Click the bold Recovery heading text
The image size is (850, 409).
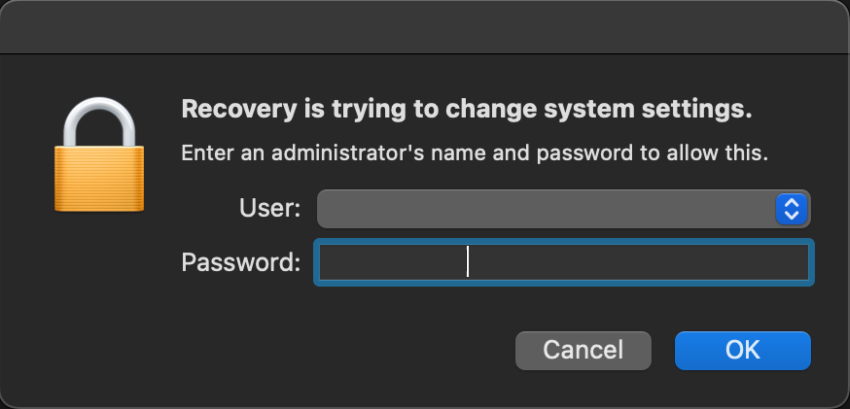tap(465, 108)
